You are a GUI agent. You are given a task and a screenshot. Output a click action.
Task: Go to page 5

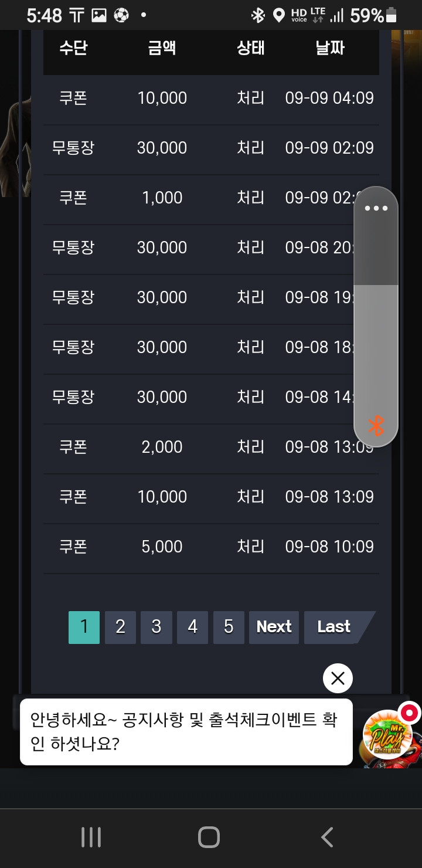[x=229, y=627]
